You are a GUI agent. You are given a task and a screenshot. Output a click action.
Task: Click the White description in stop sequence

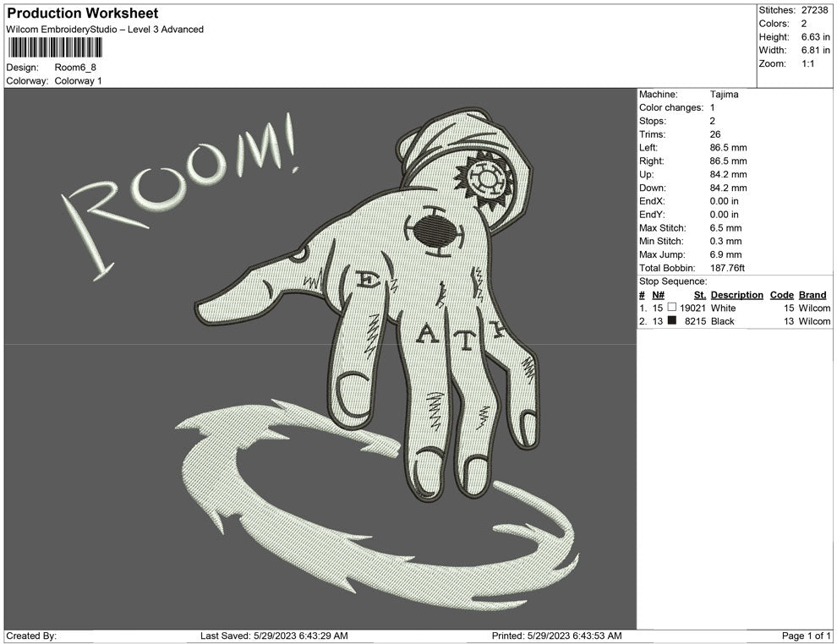tap(723, 308)
